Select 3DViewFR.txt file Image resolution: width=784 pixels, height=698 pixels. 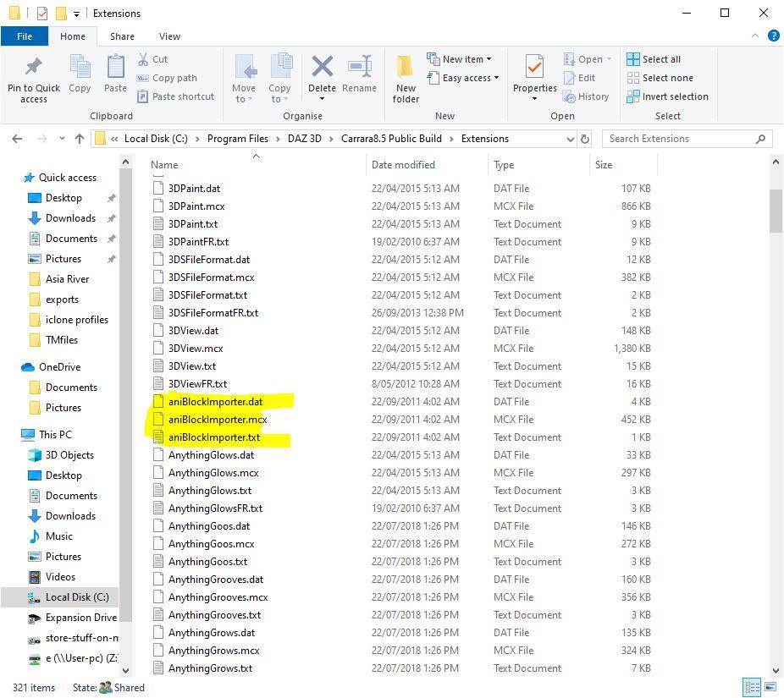197,384
